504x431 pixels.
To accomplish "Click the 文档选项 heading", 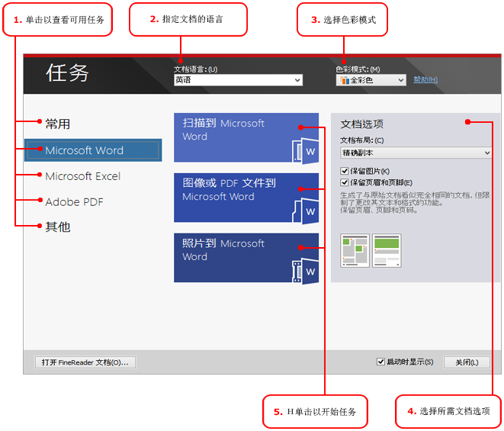I will coord(362,124).
